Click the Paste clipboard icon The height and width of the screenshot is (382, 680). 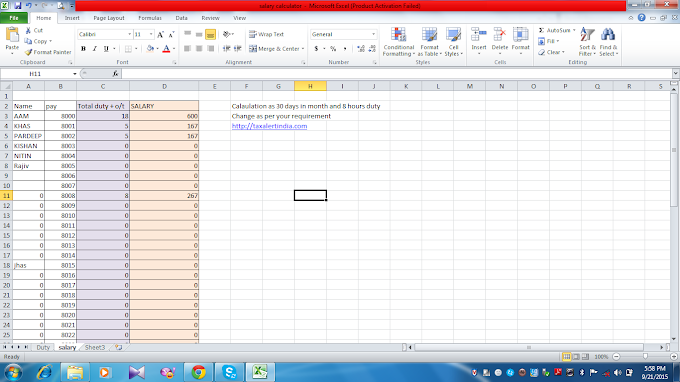(x=12, y=35)
